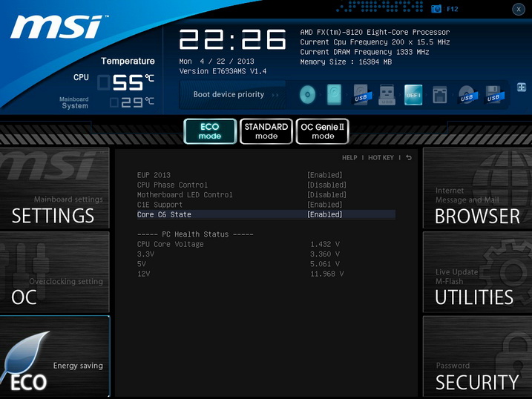Open the UTILITIES panel
This screenshot has height=399, width=532.
click(477, 272)
